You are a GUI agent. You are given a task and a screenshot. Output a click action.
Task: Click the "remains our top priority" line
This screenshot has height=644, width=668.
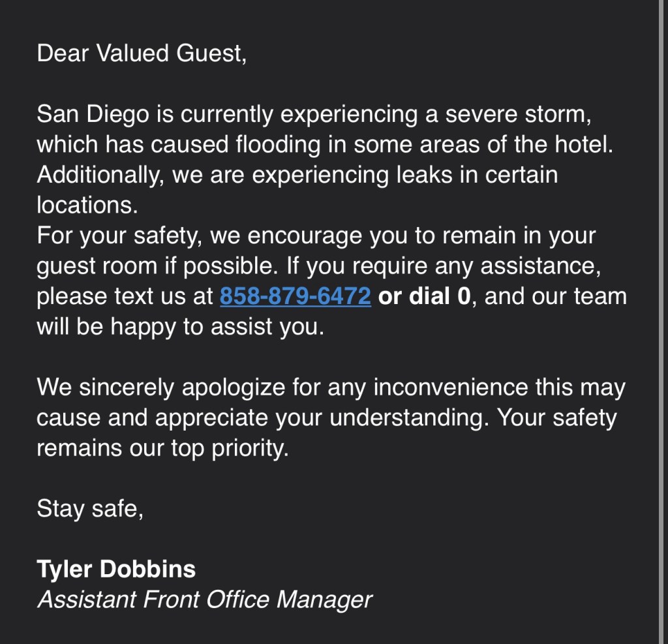coord(162,448)
